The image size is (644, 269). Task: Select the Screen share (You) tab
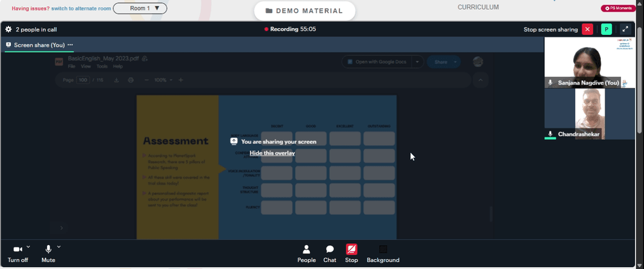(x=39, y=45)
